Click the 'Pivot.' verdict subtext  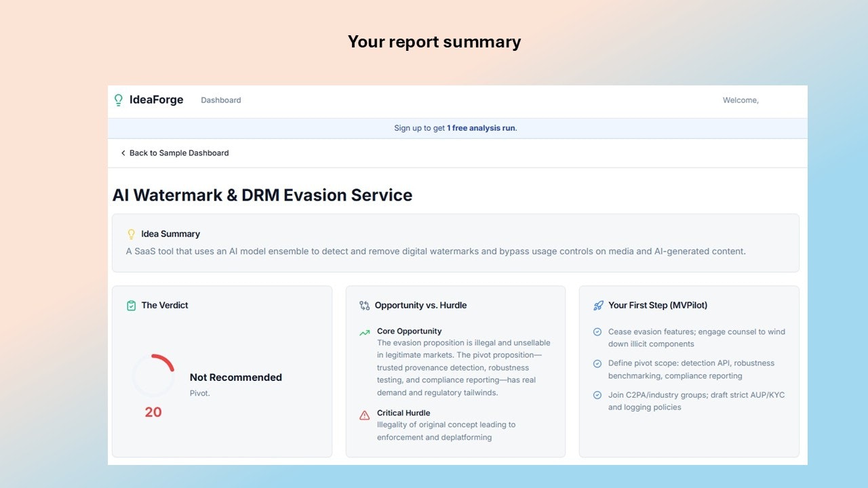point(200,393)
